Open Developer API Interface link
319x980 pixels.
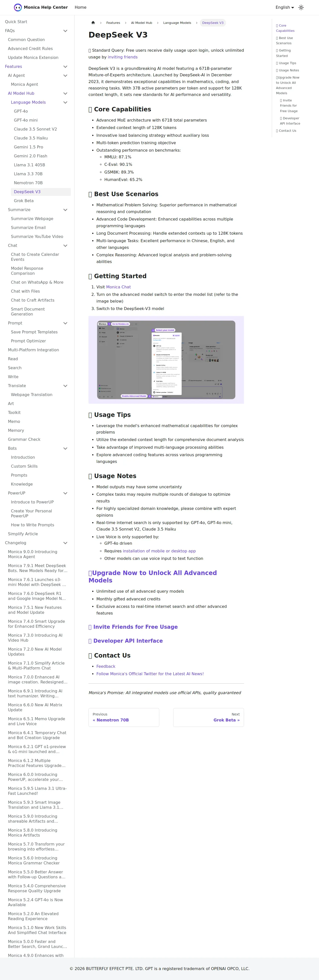click(x=125, y=641)
